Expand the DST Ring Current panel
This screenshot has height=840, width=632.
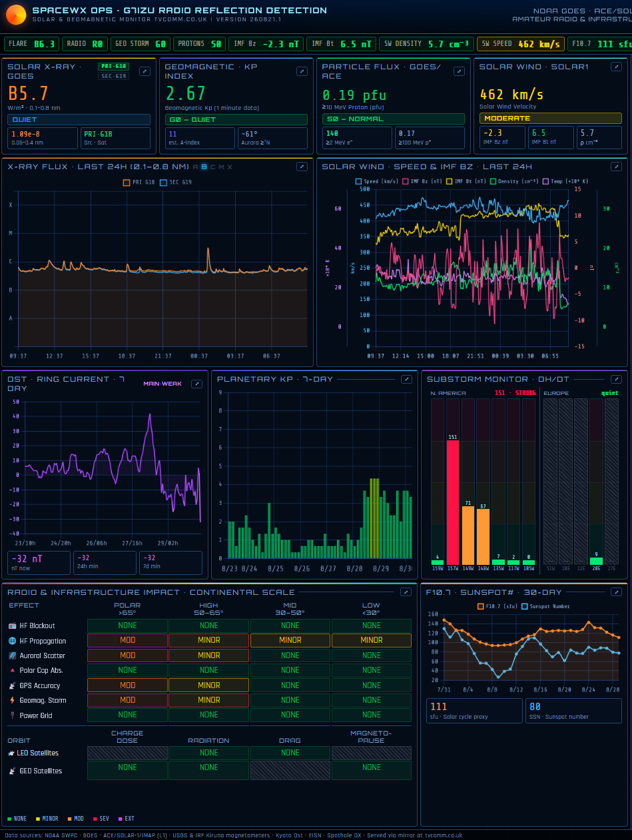click(196, 384)
